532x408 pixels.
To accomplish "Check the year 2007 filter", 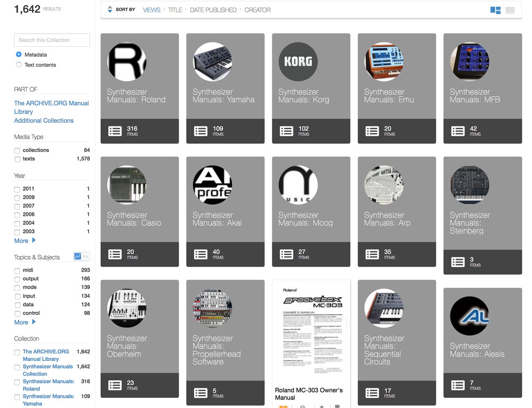I will pyautogui.click(x=17, y=206).
